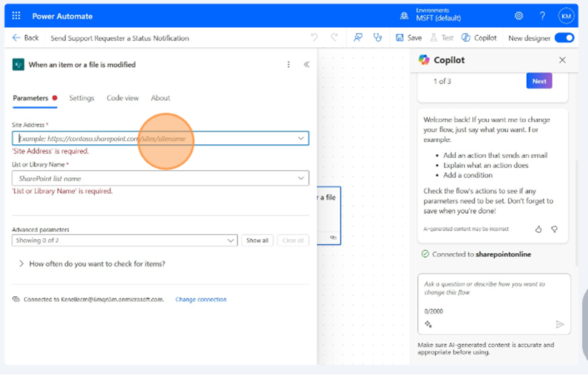588x382 pixels.
Task: Select the trigger card on the canvas
Action: pyautogui.click(x=329, y=215)
